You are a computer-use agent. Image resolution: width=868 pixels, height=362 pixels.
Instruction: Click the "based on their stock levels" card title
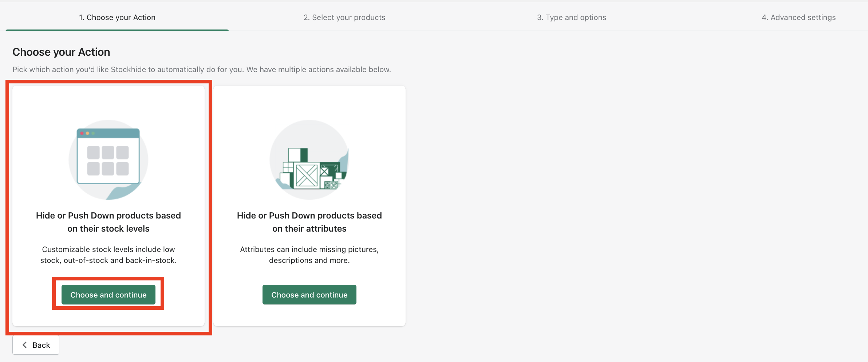(108, 222)
